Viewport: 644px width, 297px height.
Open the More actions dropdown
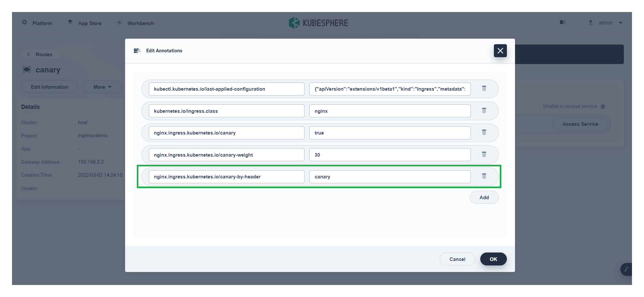coord(102,87)
